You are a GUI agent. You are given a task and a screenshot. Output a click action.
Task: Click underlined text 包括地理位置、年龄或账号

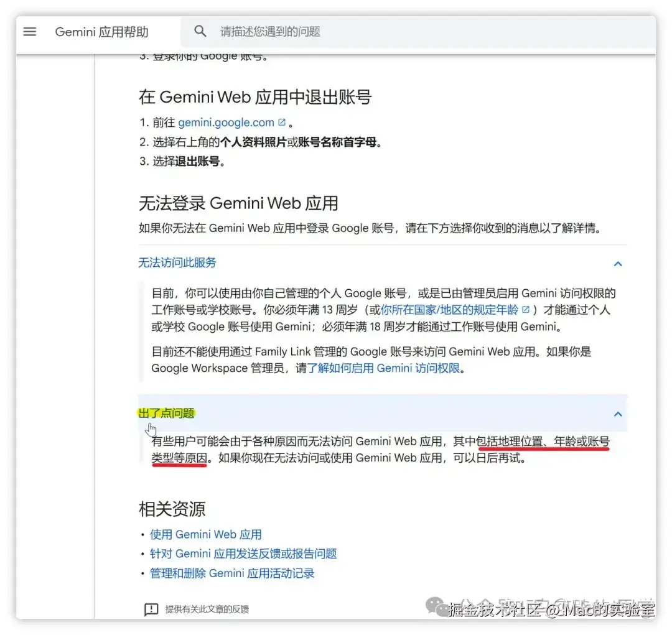543,441
